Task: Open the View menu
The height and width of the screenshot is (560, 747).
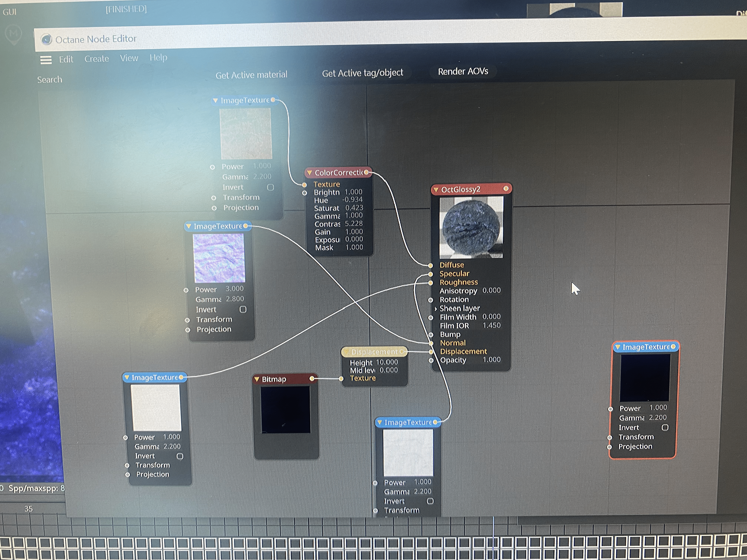Action: (x=129, y=58)
